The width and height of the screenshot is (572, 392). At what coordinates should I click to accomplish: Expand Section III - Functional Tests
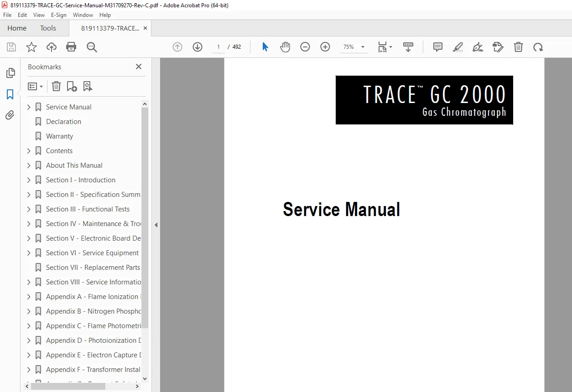[x=29, y=209]
